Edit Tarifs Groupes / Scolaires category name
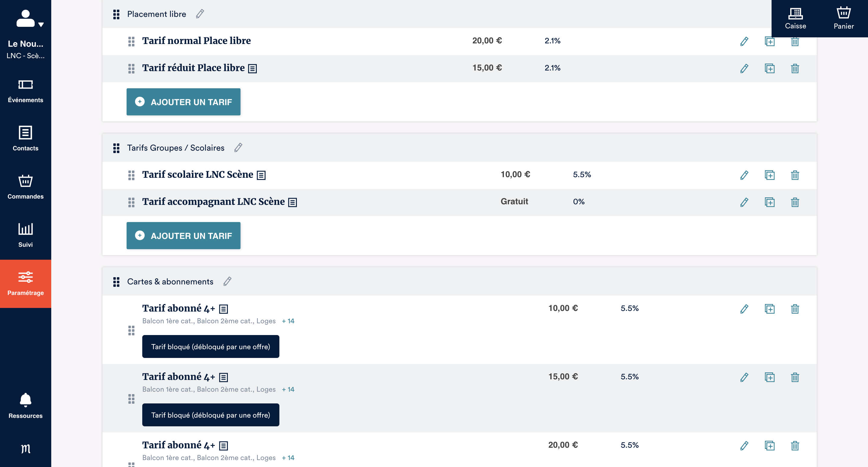The width and height of the screenshot is (868, 467). (x=238, y=148)
